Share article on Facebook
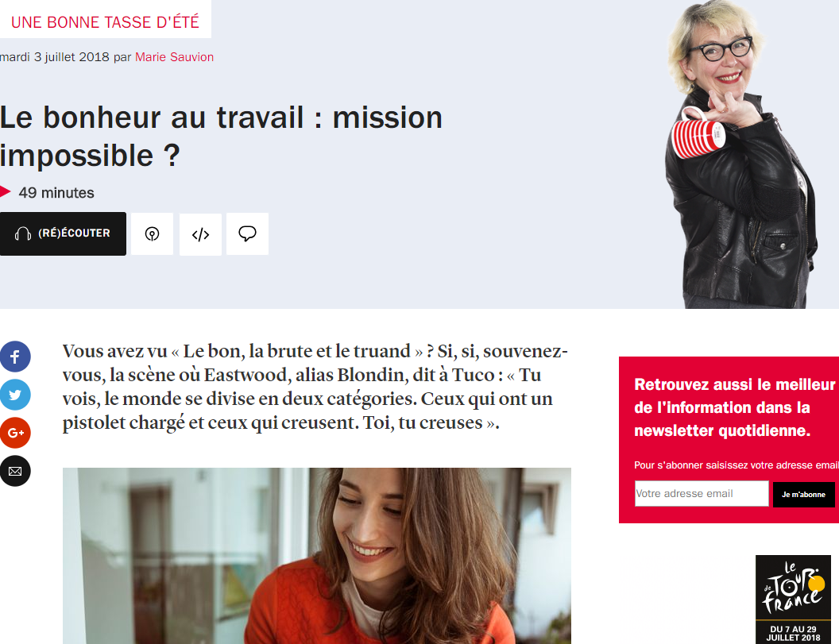This screenshot has width=839, height=644. (x=15, y=357)
